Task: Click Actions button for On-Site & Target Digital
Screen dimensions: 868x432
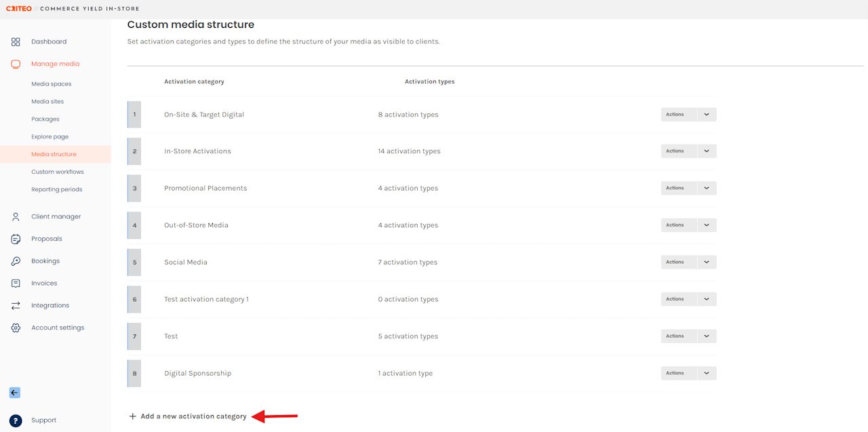Action: point(678,115)
